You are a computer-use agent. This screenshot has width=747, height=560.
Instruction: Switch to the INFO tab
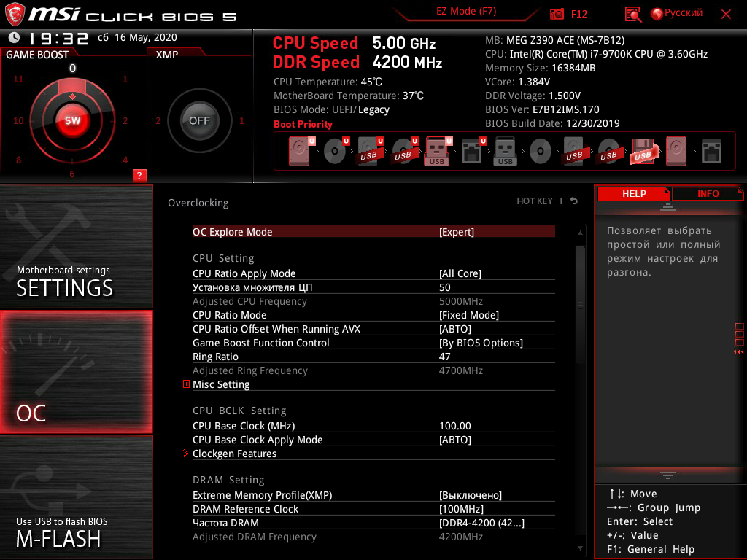coord(708,193)
